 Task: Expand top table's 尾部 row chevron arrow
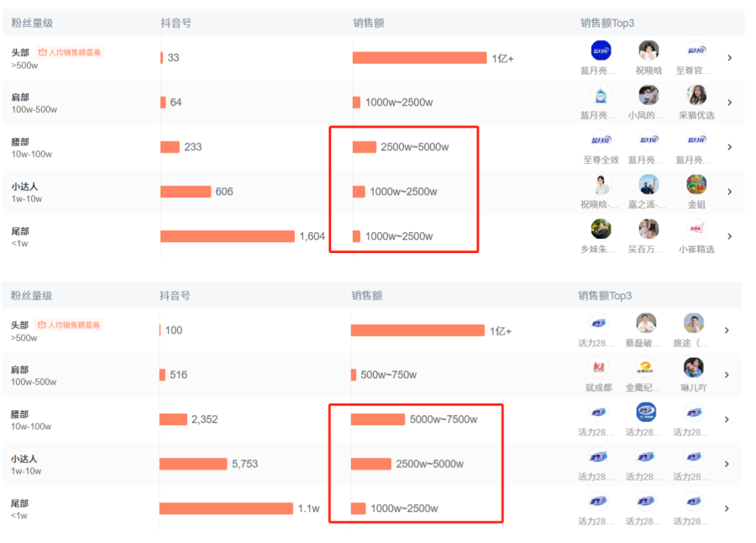click(x=729, y=236)
